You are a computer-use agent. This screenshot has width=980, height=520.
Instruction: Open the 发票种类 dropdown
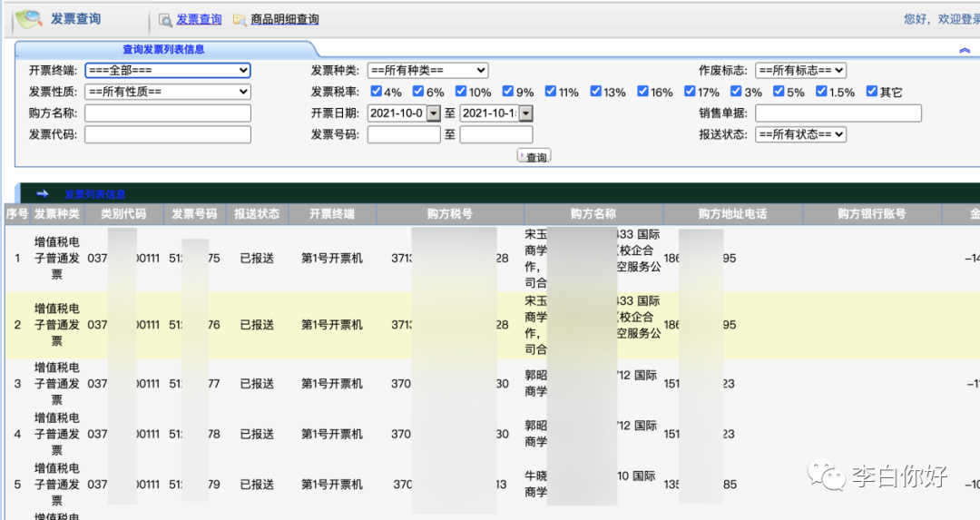pyautogui.click(x=427, y=71)
